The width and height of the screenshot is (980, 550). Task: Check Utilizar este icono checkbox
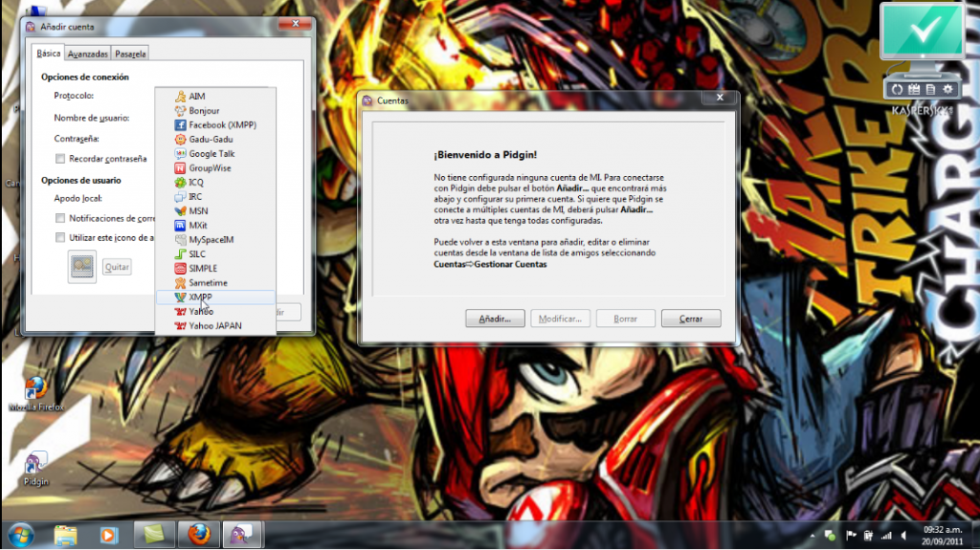coord(60,237)
